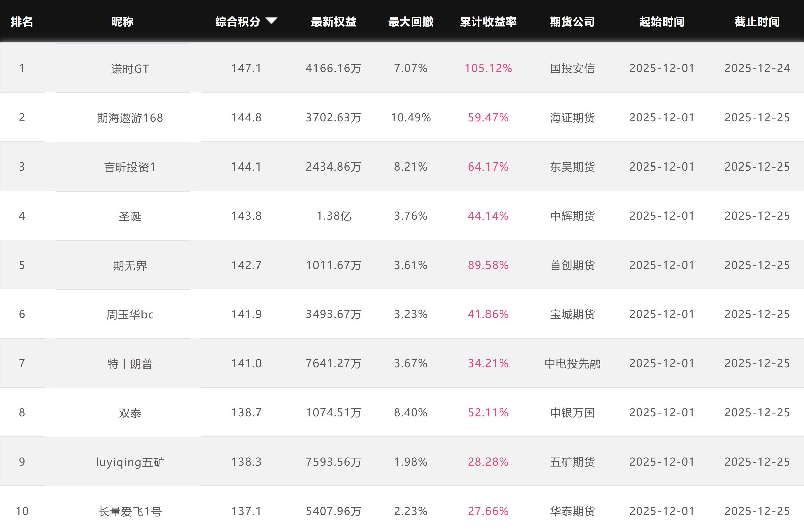Open trader 期海遨游168 nickname
The image size is (804, 532).
tap(130, 118)
